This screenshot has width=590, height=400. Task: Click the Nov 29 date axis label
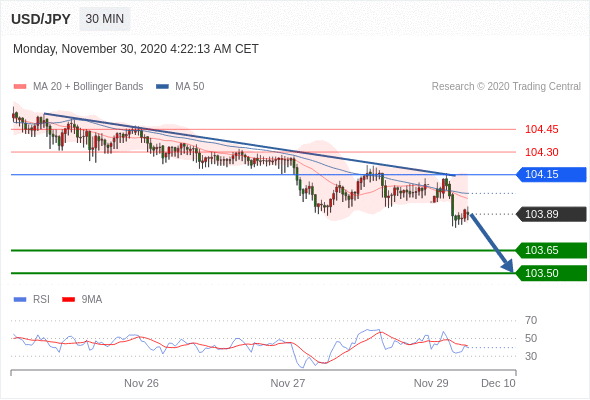click(x=431, y=383)
